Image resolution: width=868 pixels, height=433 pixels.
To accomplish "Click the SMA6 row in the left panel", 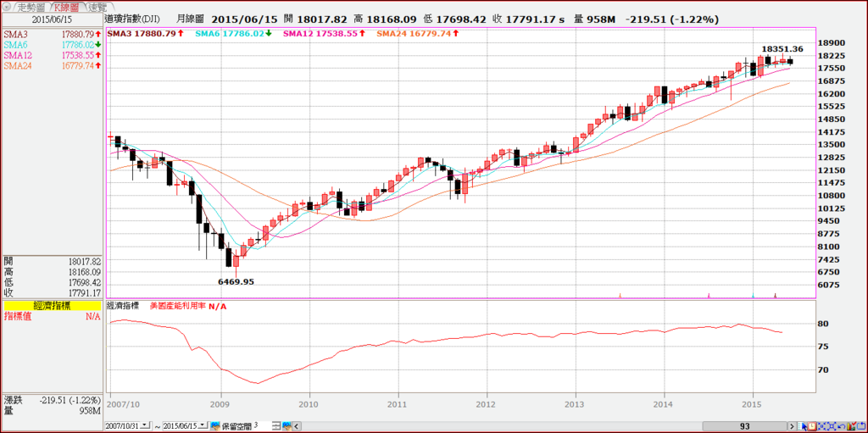I will pyautogui.click(x=53, y=44).
